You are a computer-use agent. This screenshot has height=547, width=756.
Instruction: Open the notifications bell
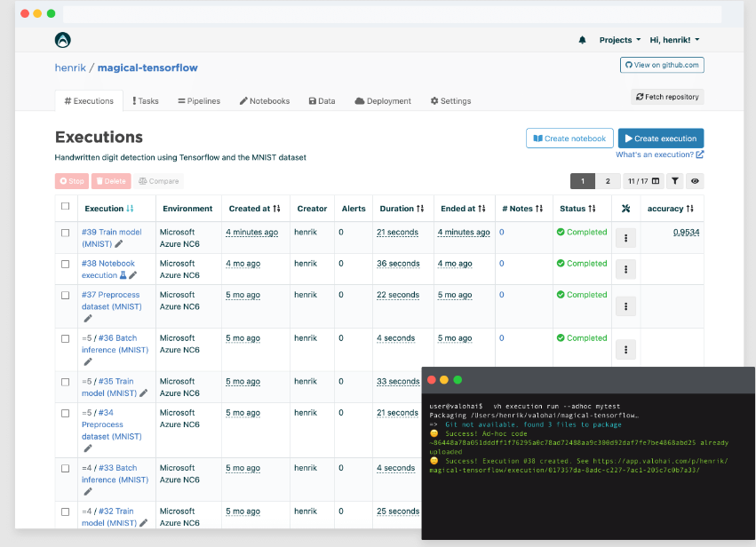pos(582,40)
